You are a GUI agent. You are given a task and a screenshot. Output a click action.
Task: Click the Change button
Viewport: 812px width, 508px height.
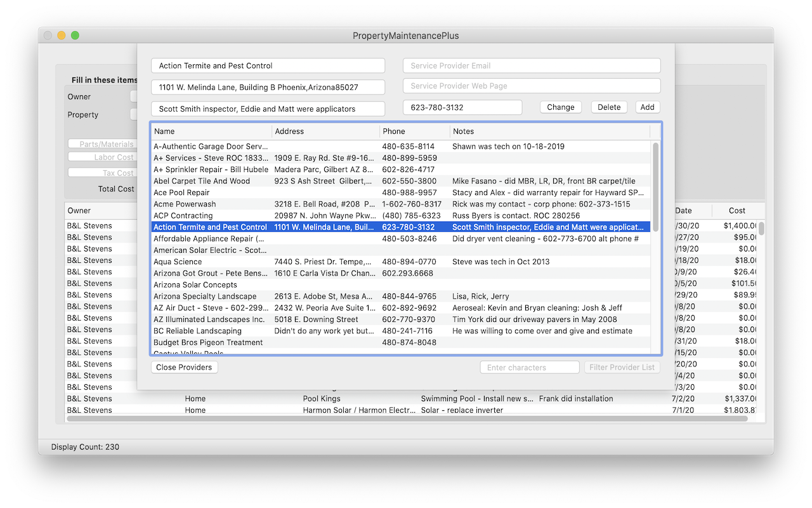pyautogui.click(x=561, y=107)
